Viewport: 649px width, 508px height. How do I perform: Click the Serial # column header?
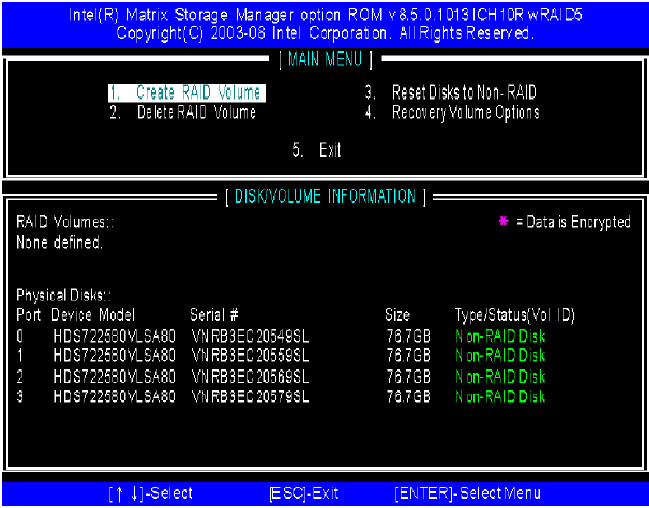pyautogui.click(x=214, y=315)
